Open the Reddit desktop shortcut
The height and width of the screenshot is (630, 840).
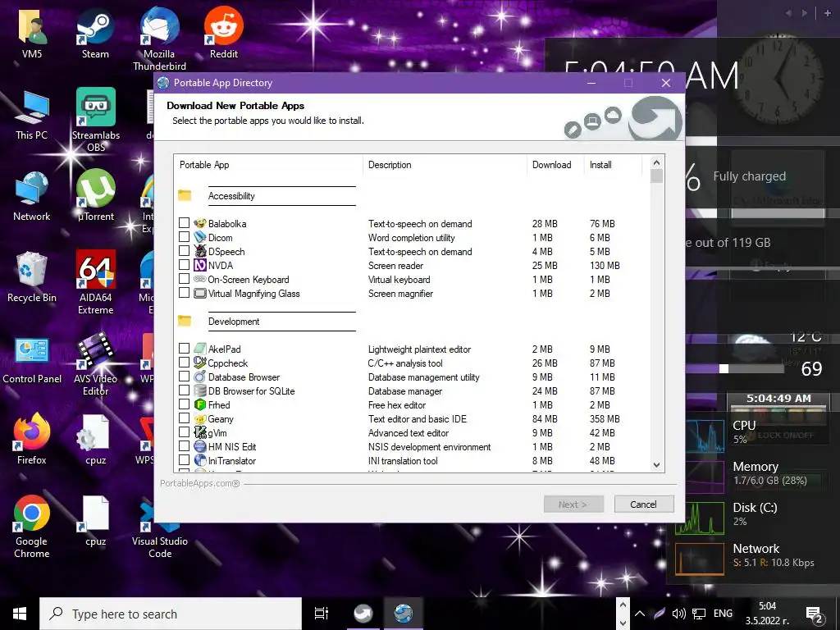[x=223, y=33]
